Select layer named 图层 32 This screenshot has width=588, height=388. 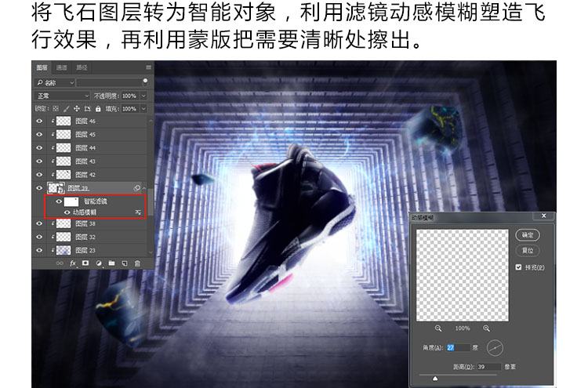pos(85,237)
